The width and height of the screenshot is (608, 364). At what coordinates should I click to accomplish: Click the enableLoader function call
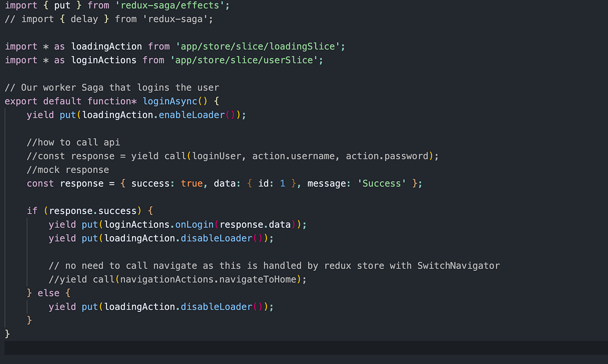tap(191, 115)
